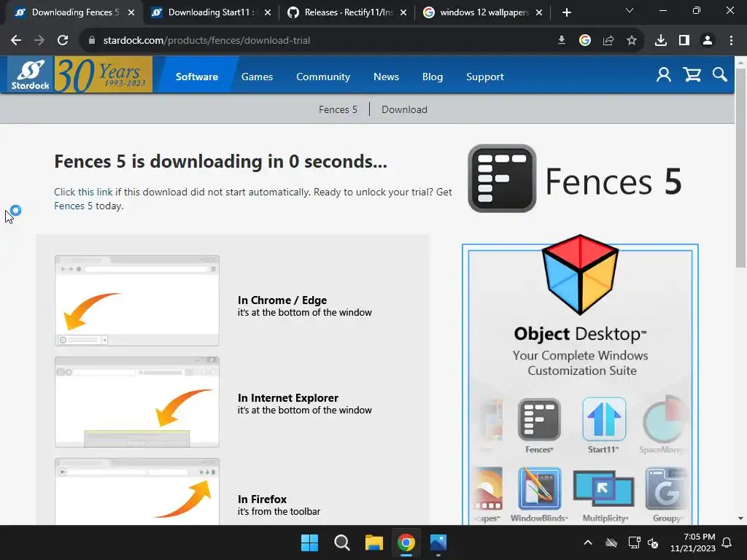Click the muted volume icon in tray
Viewport: 747px width, 560px height.
pos(653,542)
